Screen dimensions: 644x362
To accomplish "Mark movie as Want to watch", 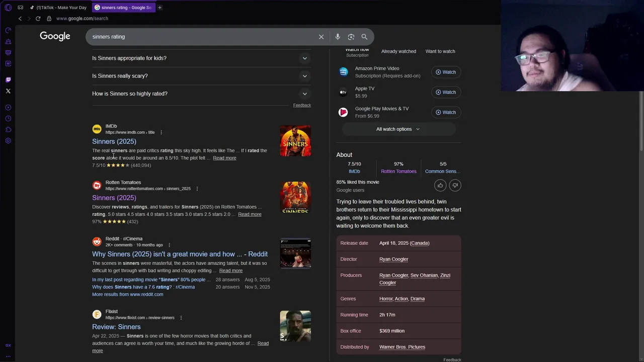I will (440, 51).
